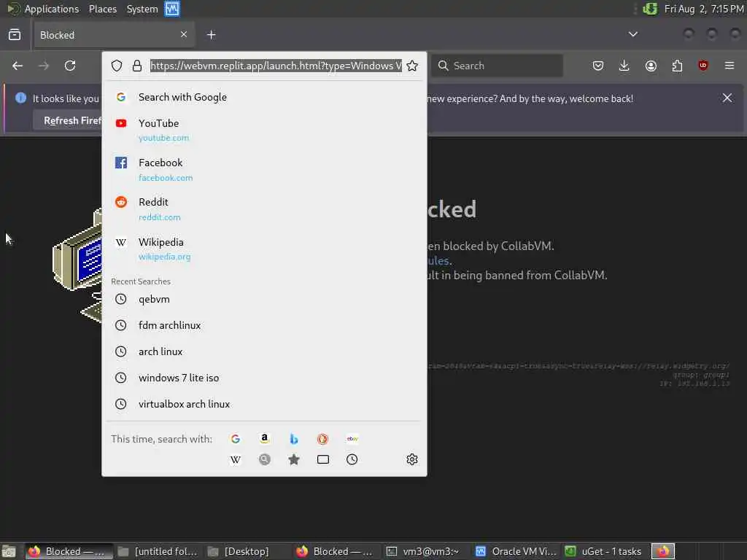
Task: Show desktop from taskbar icon
Action: 9,551
